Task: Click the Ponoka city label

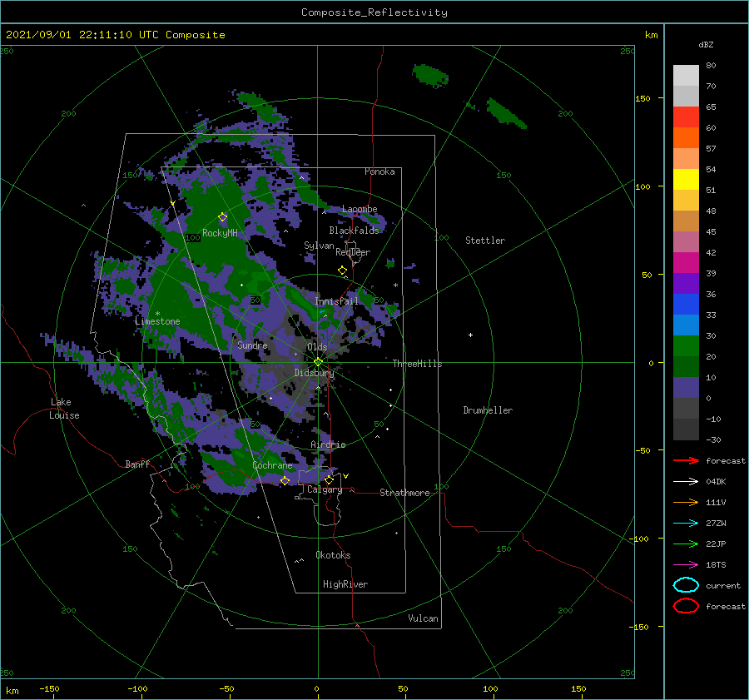Action: click(x=379, y=171)
